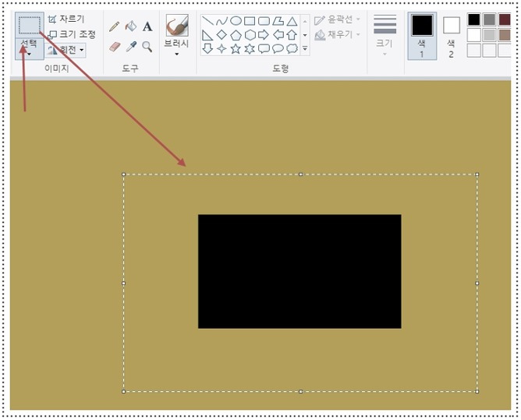Select the Pencil tool
This screenshot has height=420, width=521.
[x=114, y=26]
